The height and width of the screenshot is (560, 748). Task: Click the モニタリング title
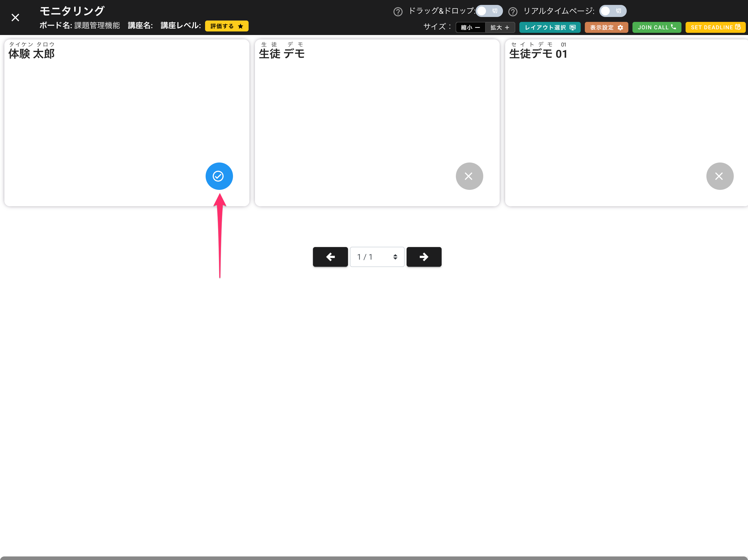pyautogui.click(x=72, y=11)
